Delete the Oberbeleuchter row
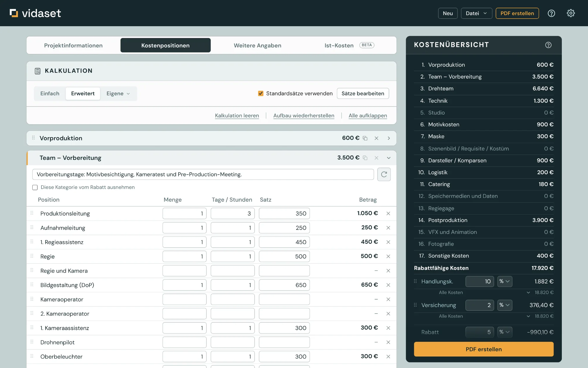The height and width of the screenshot is (368, 588). [388, 357]
